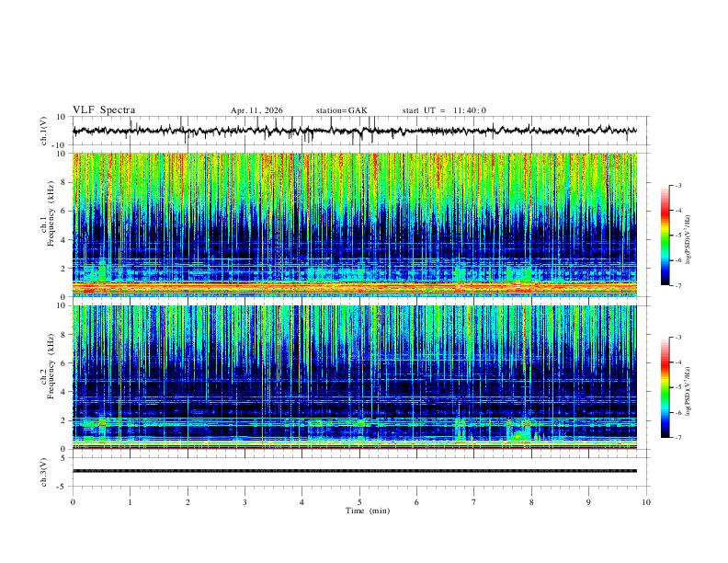Click the time axis tick label '0'
This screenshot has width=728, height=563.
(x=73, y=502)
